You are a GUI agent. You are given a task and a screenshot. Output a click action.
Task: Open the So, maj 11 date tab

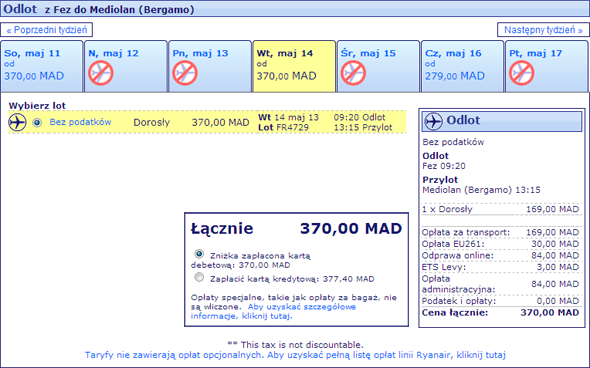(x=42, y=66)
